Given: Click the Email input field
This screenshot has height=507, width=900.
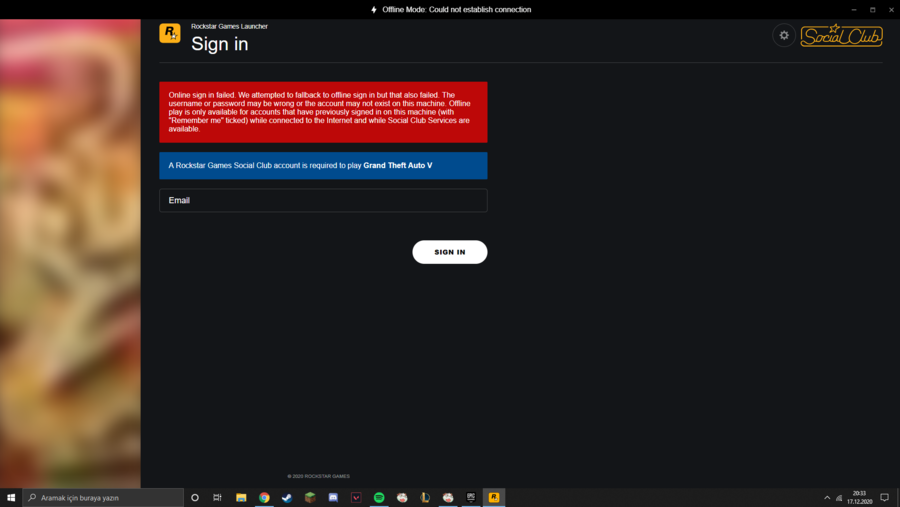Looking at the screenshot, I should click(x=323, y=200).
